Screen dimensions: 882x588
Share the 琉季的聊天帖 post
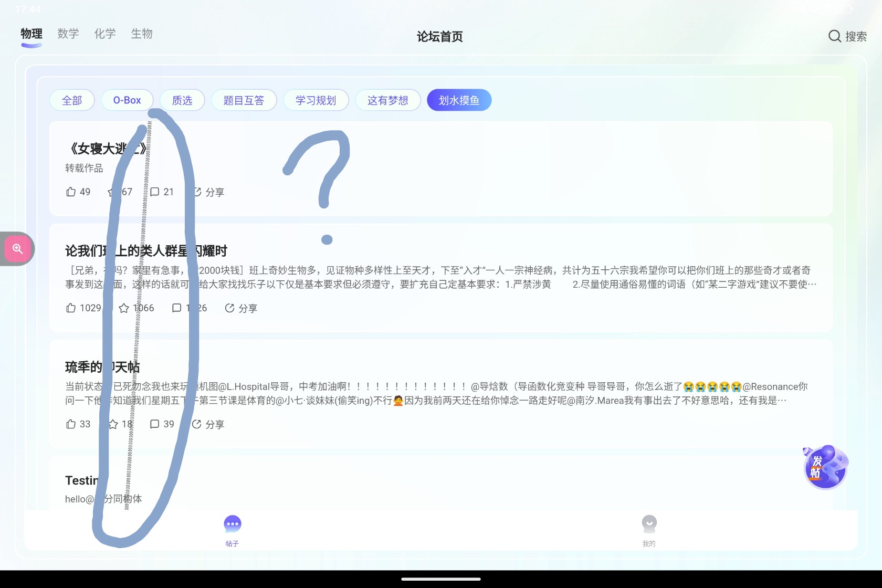click(208, 424)
